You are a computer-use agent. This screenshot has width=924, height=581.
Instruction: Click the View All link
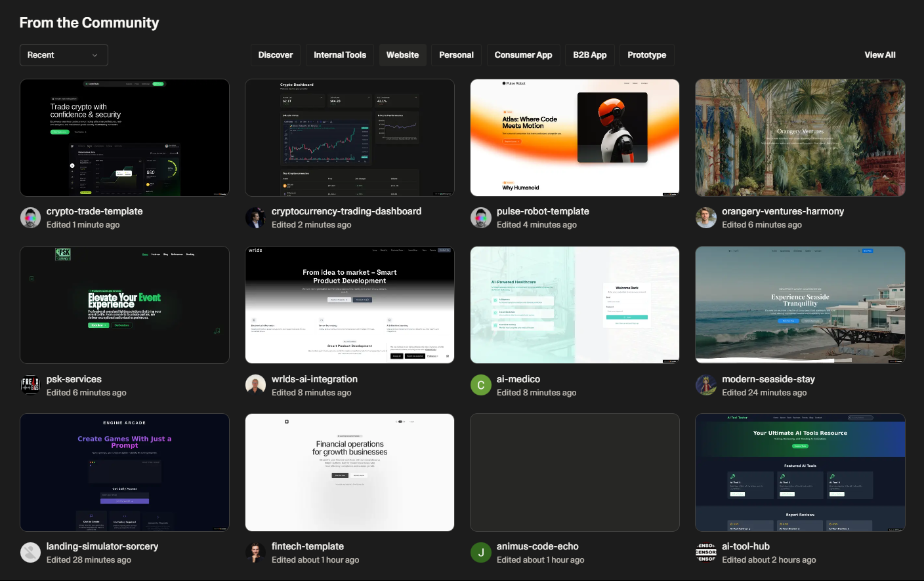[x=879, y=55]
